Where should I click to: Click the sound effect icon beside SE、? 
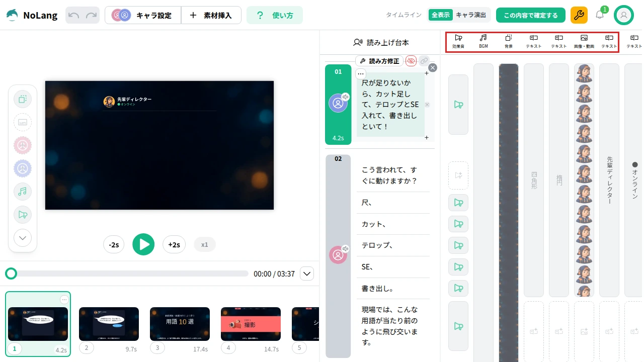pos(458,267)
